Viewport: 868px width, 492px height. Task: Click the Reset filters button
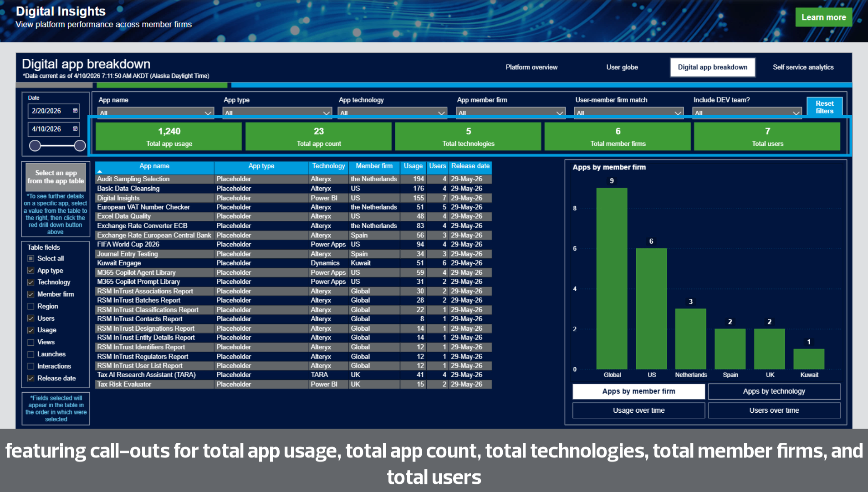pyautogui.click(x=824, y=107)
